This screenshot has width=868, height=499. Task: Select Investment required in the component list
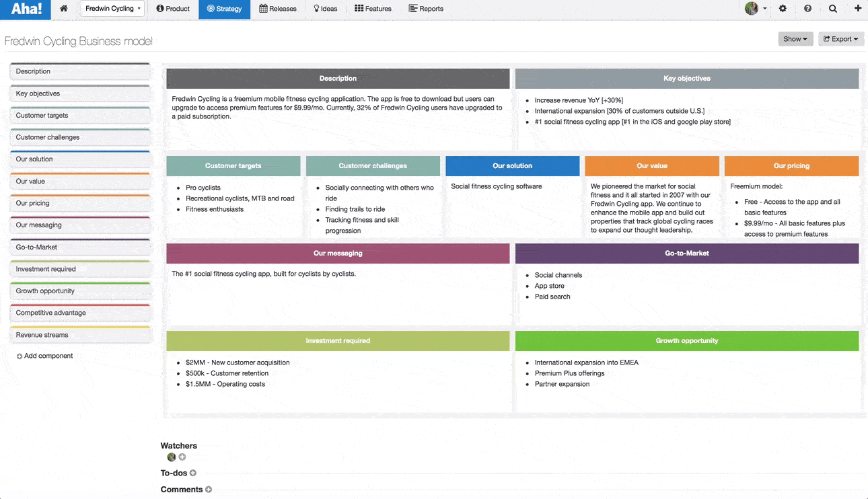click(80, 269)
